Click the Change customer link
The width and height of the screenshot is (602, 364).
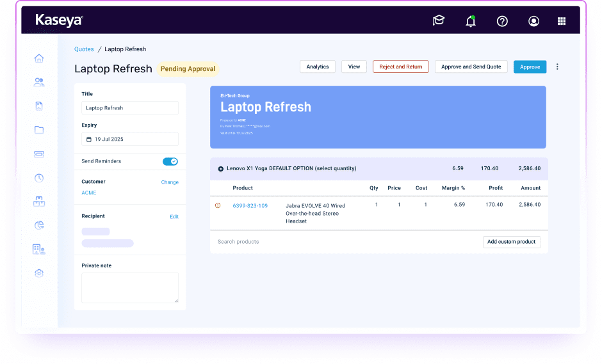170,182
